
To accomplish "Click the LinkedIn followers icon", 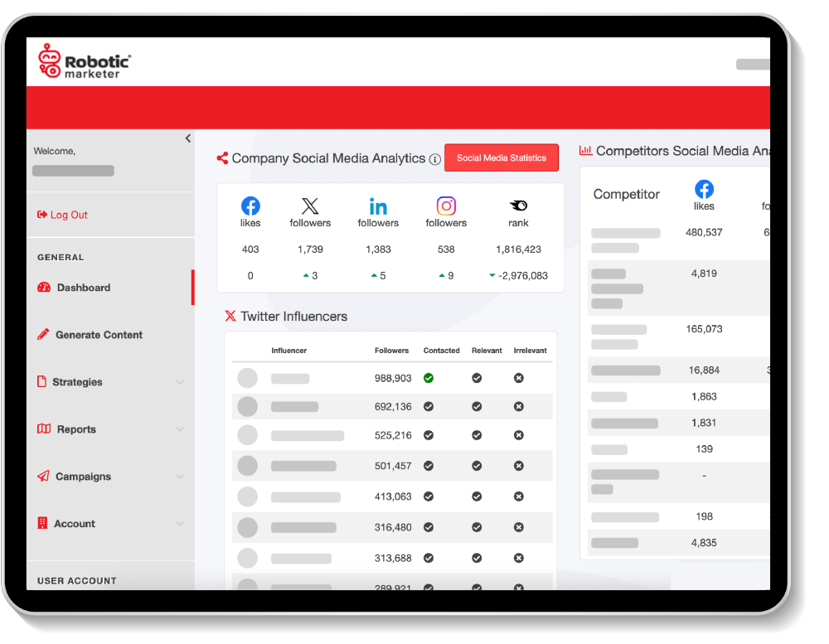I will coord(378,206).
